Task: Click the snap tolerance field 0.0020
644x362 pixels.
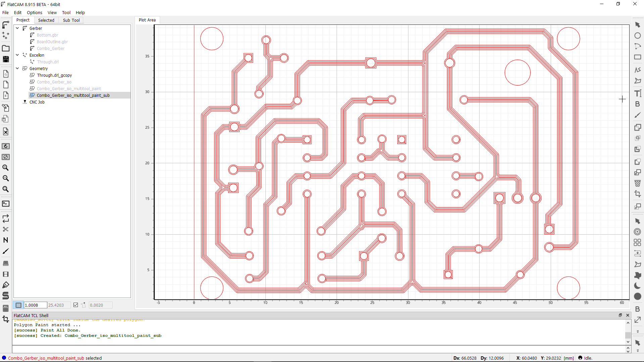Action: click(x=100, y=305)
